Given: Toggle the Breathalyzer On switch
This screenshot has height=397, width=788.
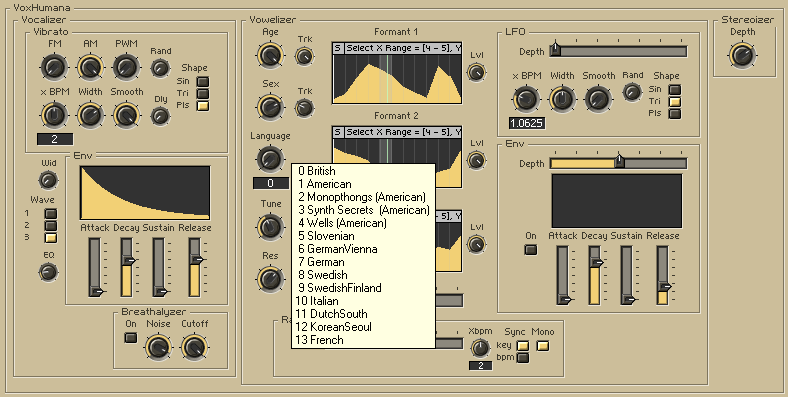Looking at the screenshot, I should [x=131, y=338].
